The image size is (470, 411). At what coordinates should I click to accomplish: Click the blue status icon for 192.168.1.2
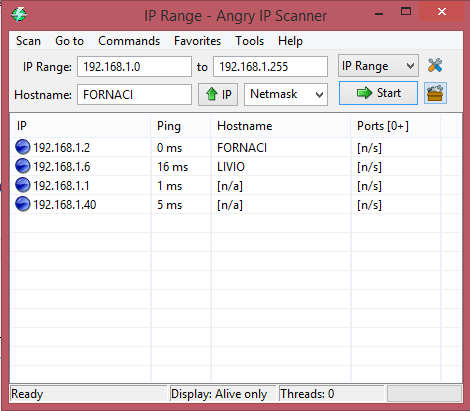click(23, 147)
